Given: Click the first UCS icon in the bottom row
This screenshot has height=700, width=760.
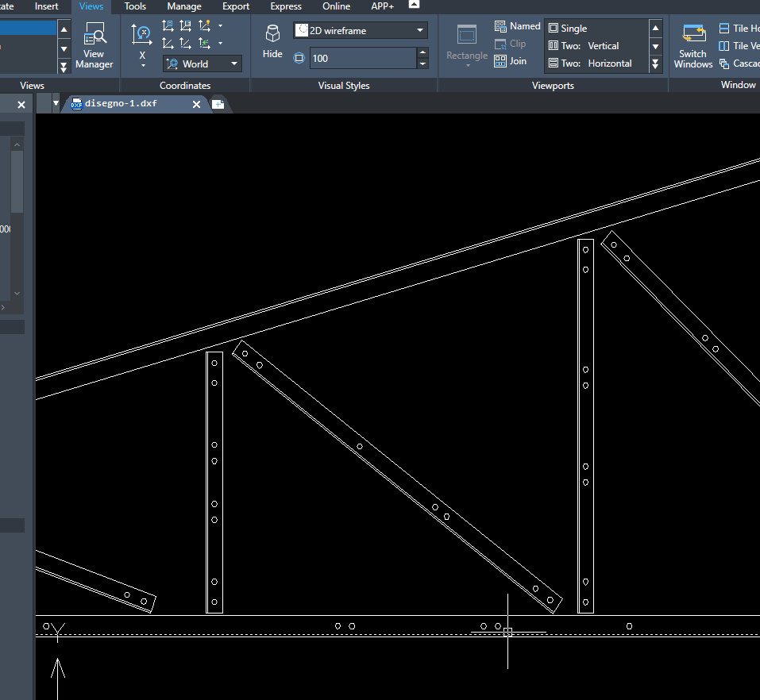Looking at the screenshot, I should (x=168, y=44).
